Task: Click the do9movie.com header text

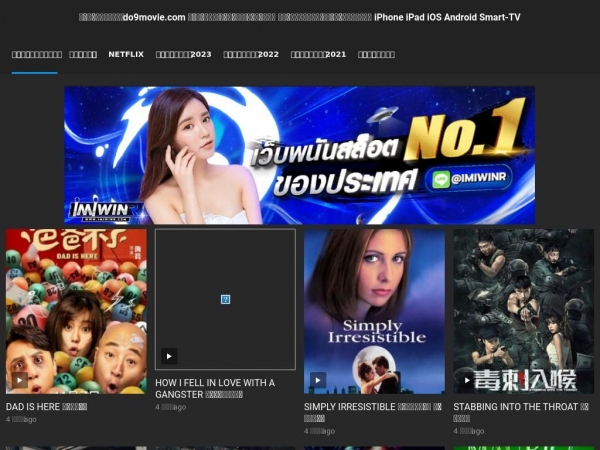Action: tap(154, 17)
